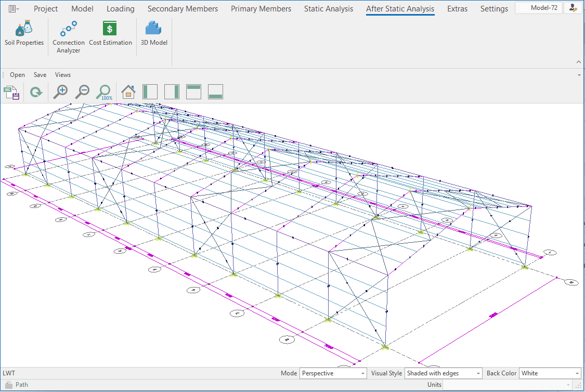Click the Open button in viewer toolbar
This screenshot has height=392, width=585.
pyautogui.click(x=17, y=75)
